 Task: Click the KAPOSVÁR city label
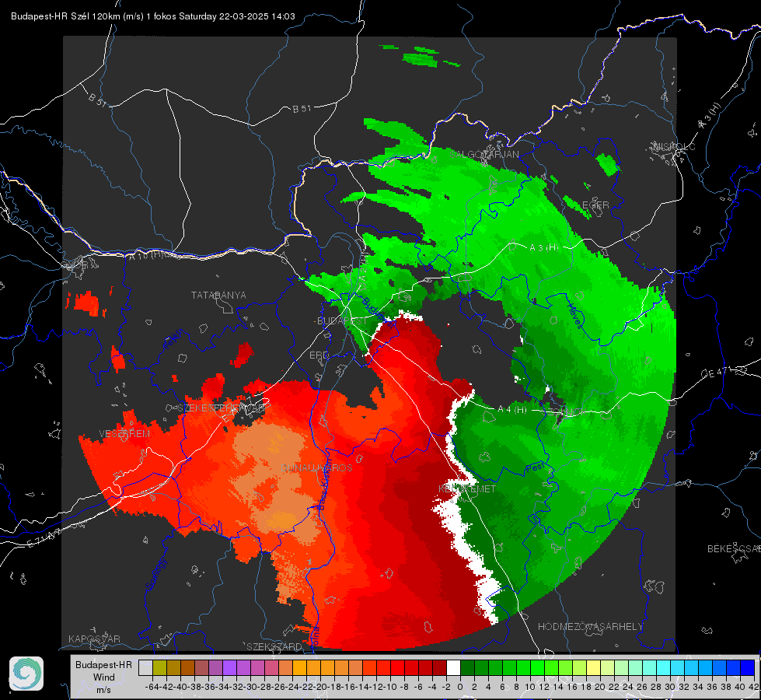tap(94, 639)
